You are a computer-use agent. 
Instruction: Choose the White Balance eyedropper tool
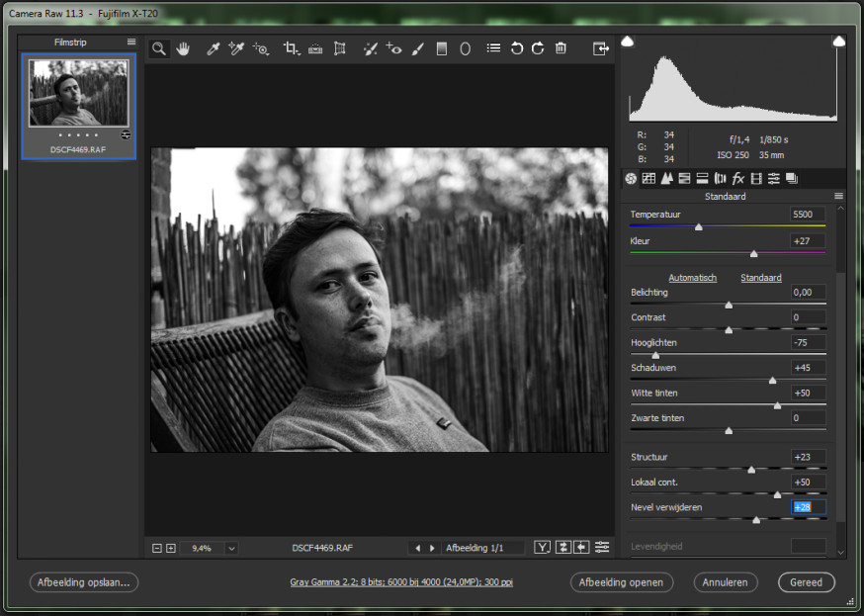click(x=213, y=49)
